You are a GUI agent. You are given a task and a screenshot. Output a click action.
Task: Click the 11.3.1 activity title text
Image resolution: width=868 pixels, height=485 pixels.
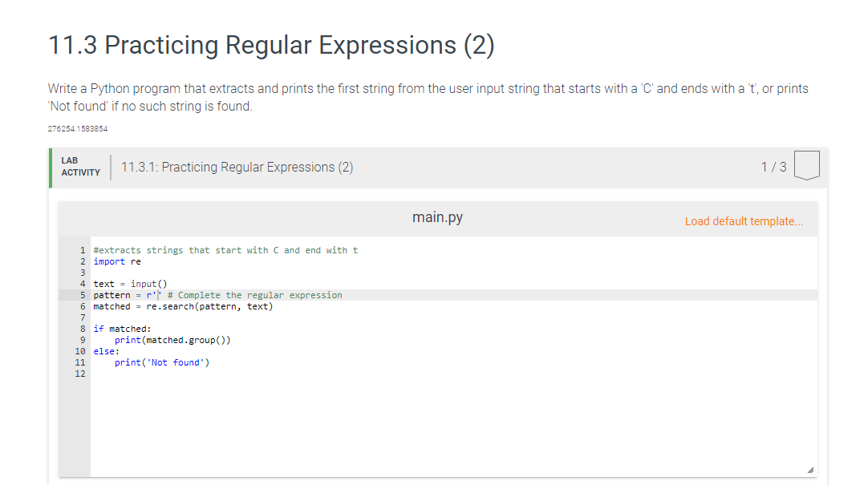click(x=237, y=168)
